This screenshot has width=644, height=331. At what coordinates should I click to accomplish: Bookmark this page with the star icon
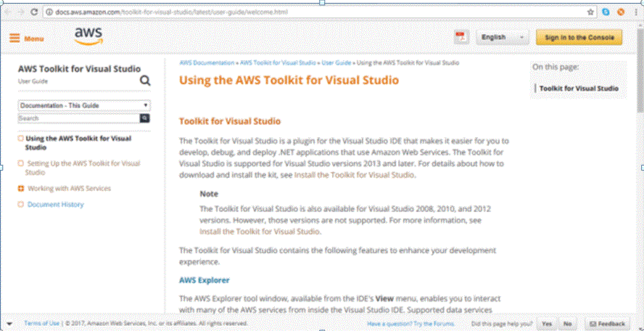click(590, 12)
